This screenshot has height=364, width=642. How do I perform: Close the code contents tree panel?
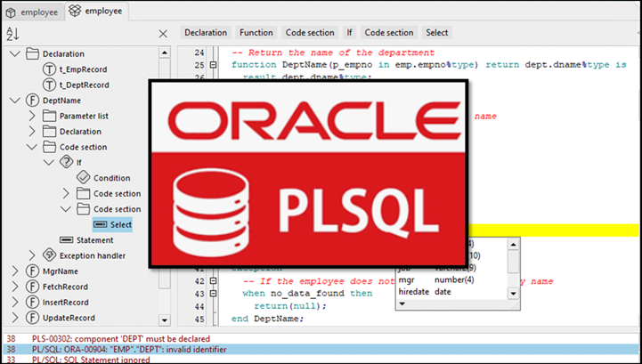pos(163,34)
